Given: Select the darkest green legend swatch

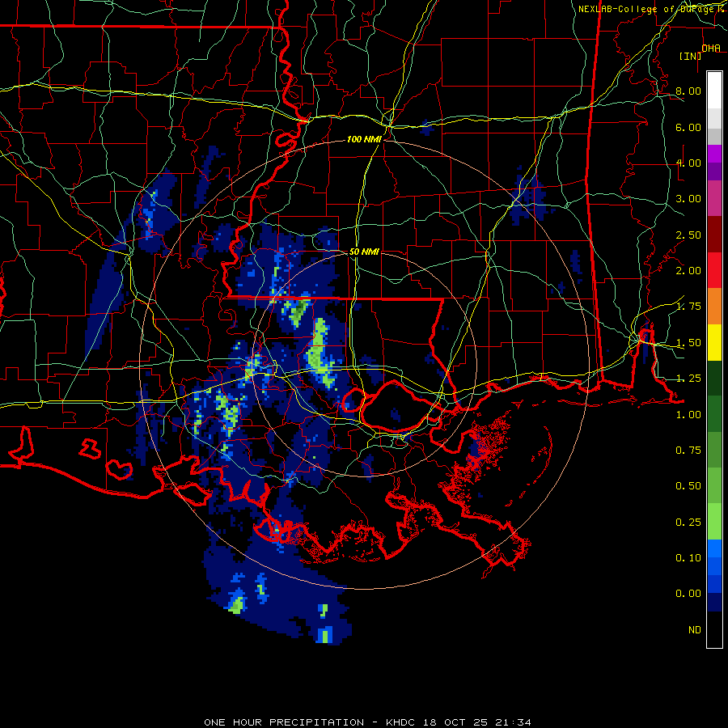Looking at the screenshot, I should (x=714, y=378).
